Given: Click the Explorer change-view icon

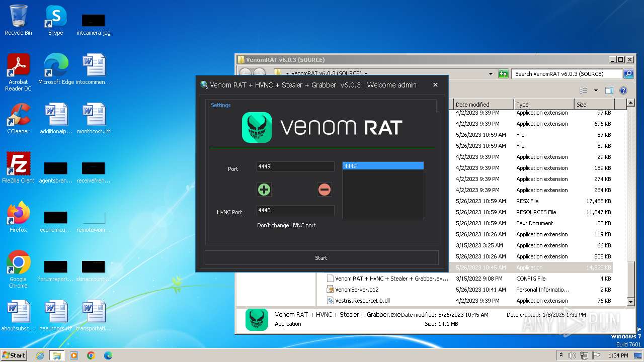Looking at the screenshot, I should click(584, 90).
